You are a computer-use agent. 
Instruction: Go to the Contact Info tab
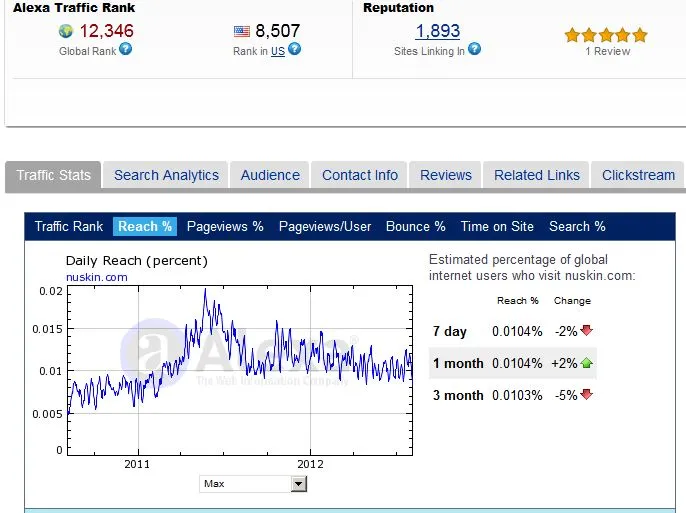click(x=360, y=175)
